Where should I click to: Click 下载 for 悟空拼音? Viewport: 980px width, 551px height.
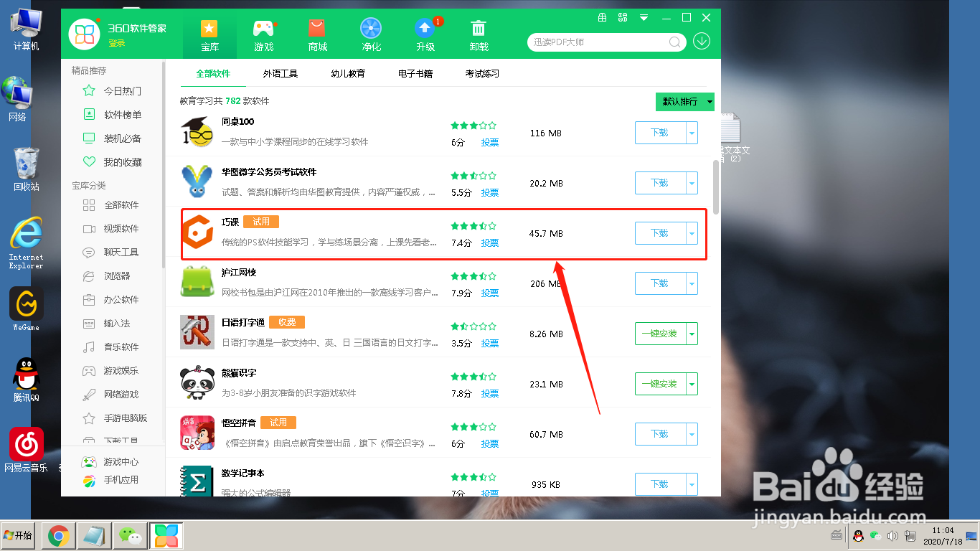pyautogui.click(x=660, y=434)
